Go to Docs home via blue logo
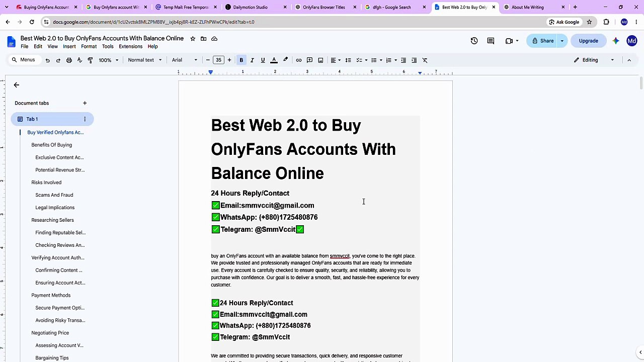The width and height of the screenshot is (644, 362). point(11,41)
